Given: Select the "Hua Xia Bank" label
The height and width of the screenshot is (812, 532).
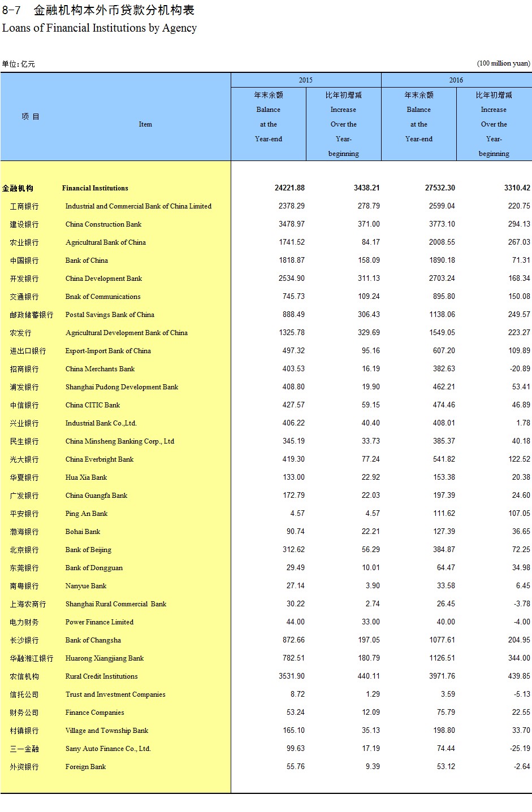Looking at the screenshot, I should (x=86, y=477).
